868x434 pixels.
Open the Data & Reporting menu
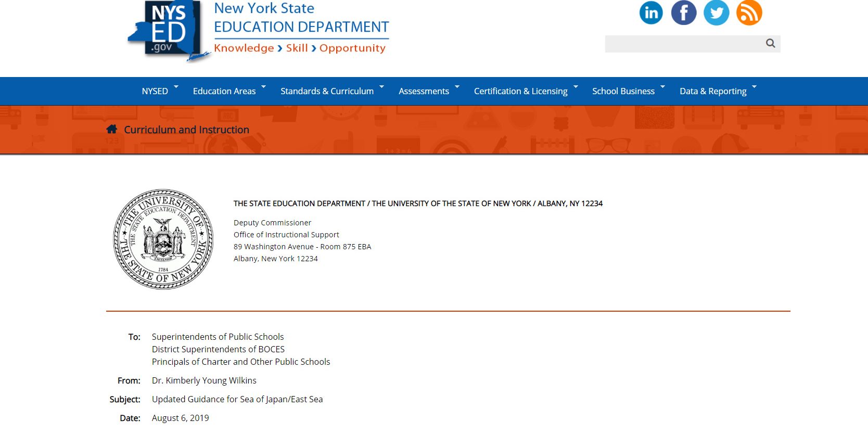tap(712, 91)
